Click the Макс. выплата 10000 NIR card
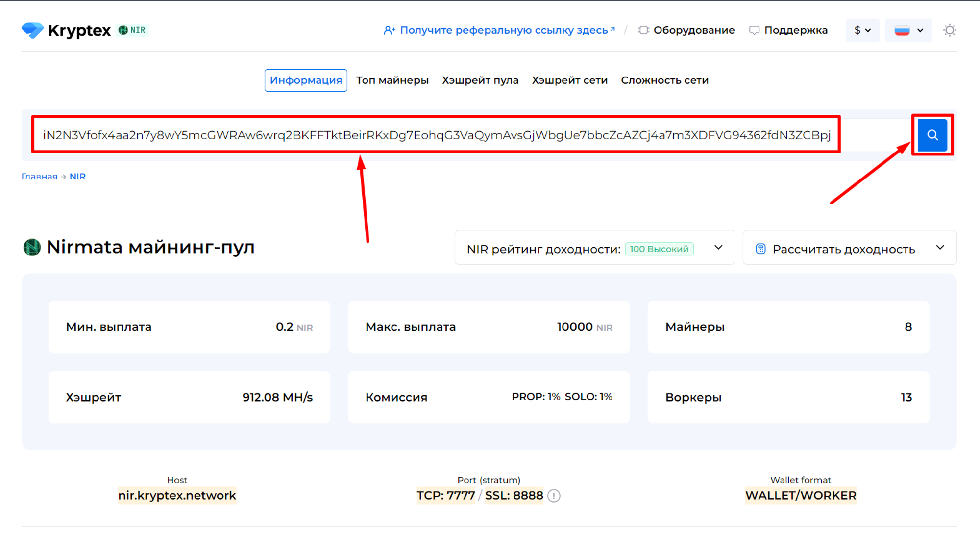Image resolution: width=980 pixels, height=536 pixels. coord(489,327)
